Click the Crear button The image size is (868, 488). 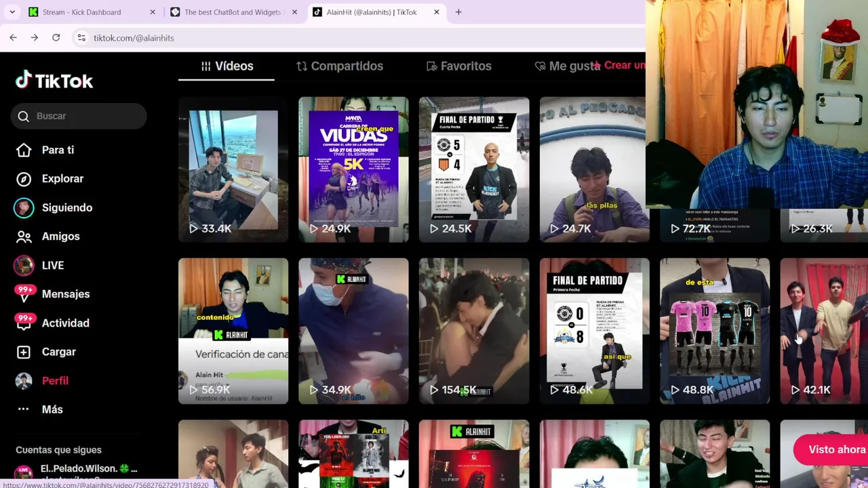[618, 65]
